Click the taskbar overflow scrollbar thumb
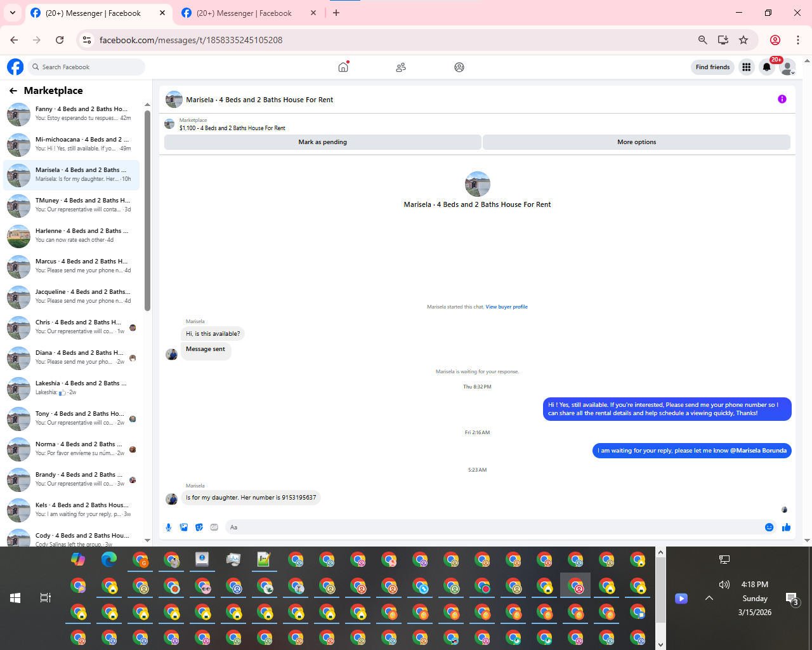This screenshot has width=812, height=650. click(660, 590)
